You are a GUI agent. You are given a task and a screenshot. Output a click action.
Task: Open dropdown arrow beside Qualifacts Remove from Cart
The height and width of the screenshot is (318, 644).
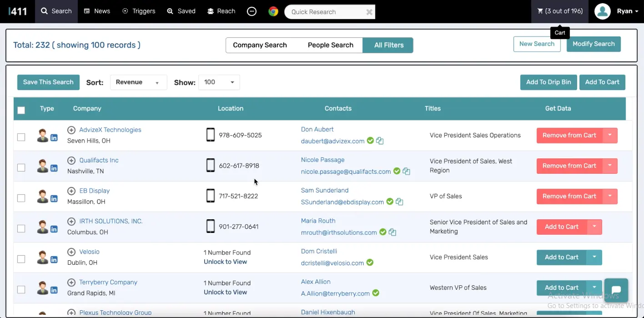click(610, 166)
